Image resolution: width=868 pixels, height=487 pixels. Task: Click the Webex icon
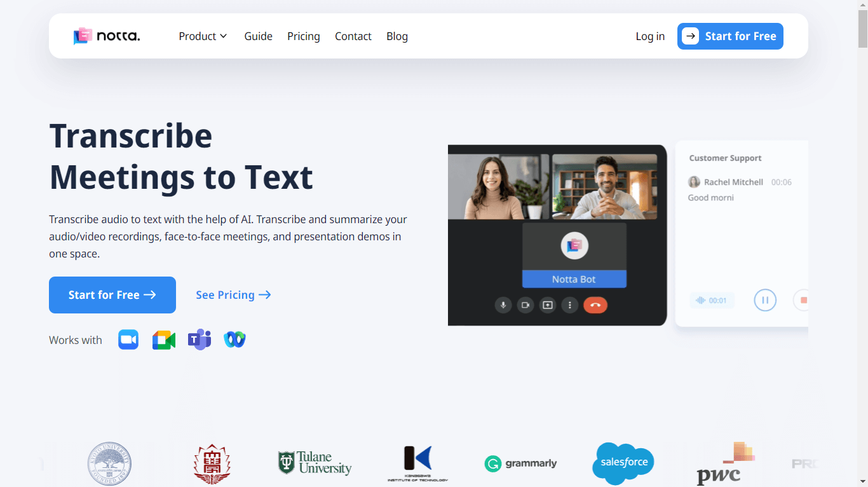coord(235,340)
